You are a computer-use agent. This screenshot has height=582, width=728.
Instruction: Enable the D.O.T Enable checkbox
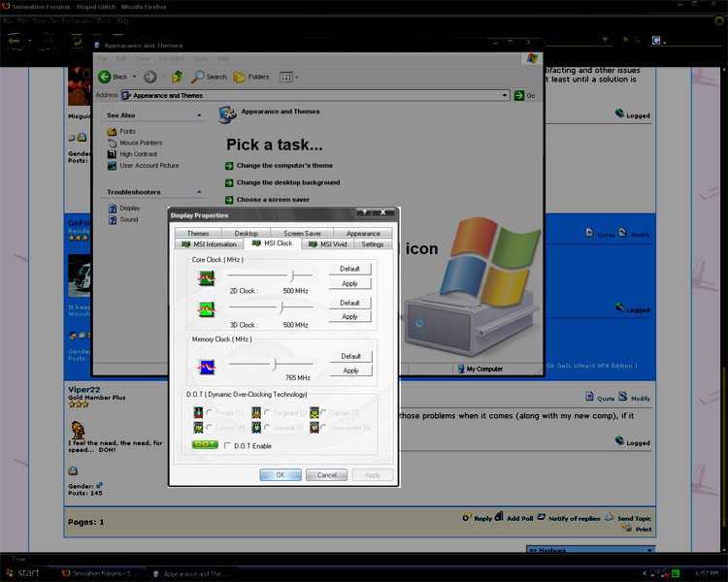pos(227,446)
